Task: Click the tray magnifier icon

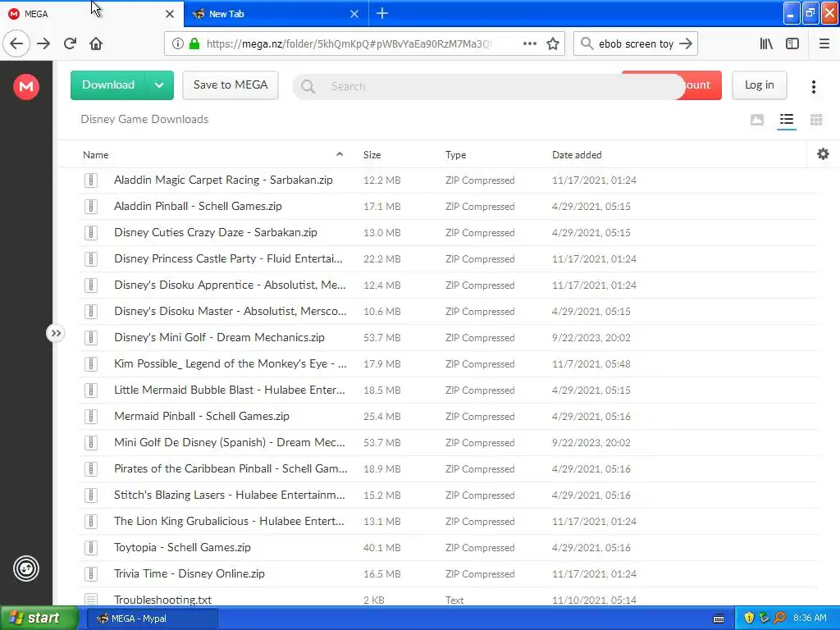Action: (x=779, y=618)
